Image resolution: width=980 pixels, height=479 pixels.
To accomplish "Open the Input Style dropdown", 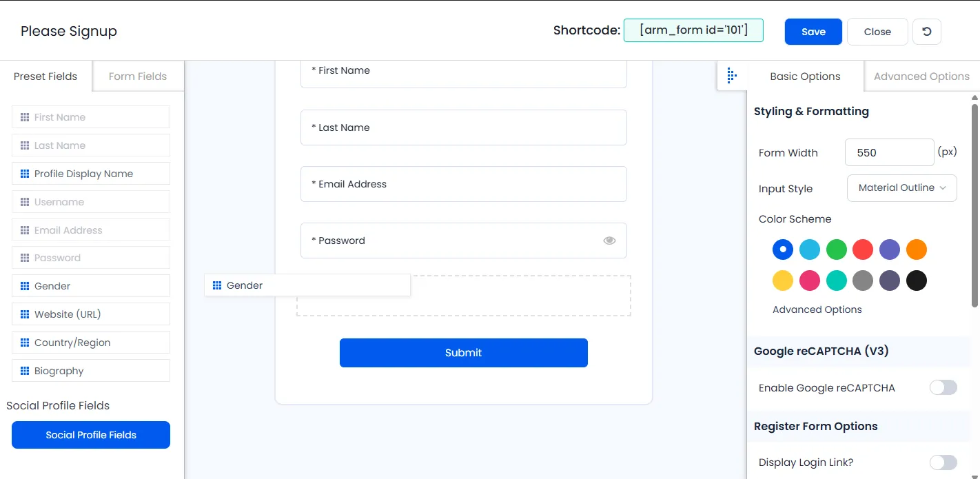I will click(x=901, y=187).
